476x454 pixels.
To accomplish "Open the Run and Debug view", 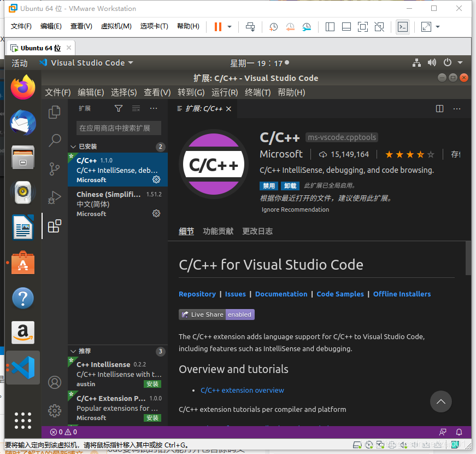I will (55, 197).
